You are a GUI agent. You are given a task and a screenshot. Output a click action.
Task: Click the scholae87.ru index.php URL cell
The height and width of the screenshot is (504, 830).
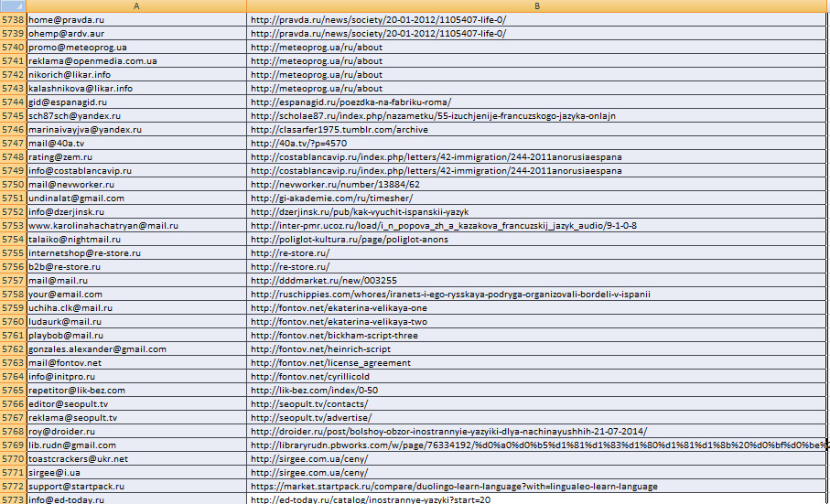point(537,116)
